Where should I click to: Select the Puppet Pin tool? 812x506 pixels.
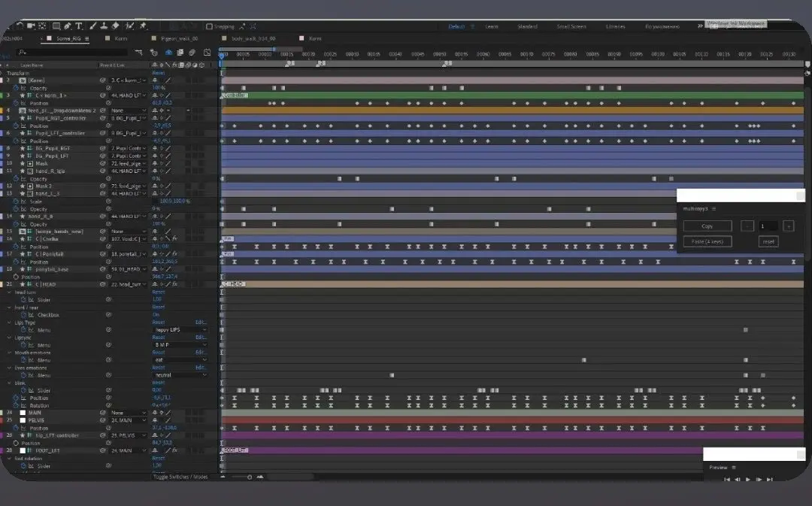point(143,26)
